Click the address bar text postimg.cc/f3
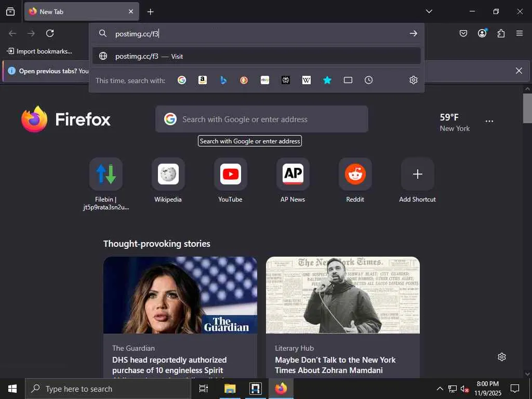532x399 pixels. tap(137, 34)
